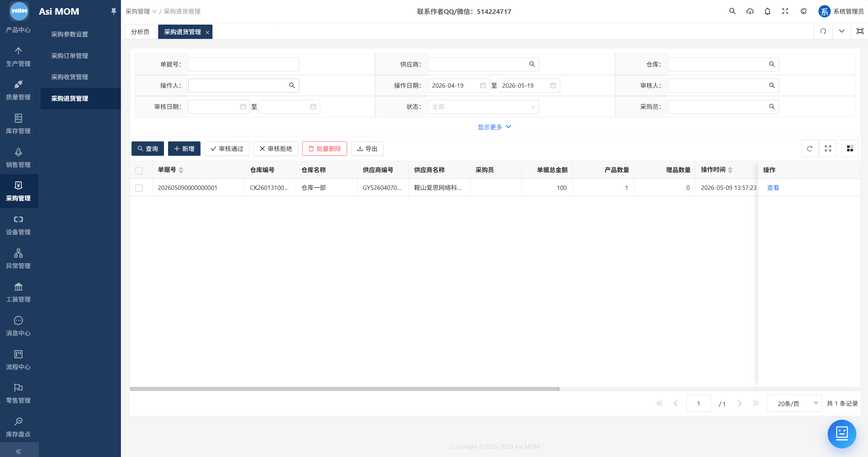The height and width of the screenshot is (457, 868).
Task: Open the tab actions chevron dropdown
Action: pyautogui.click(x=841, y=31)
